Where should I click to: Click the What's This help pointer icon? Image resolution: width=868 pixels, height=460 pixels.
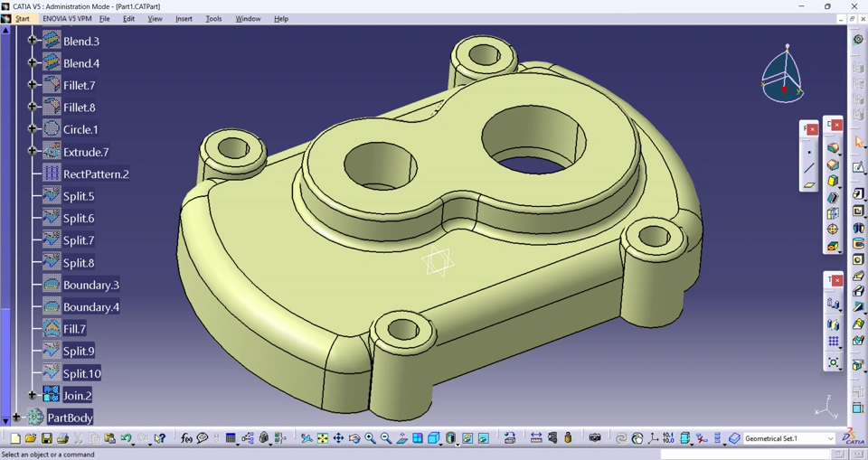coord(159,438)
